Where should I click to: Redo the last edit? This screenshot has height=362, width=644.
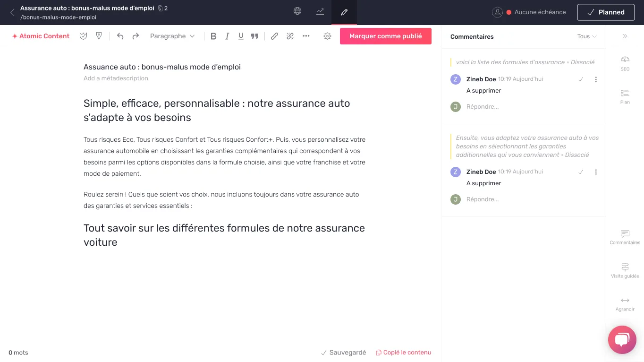[136, 36]
